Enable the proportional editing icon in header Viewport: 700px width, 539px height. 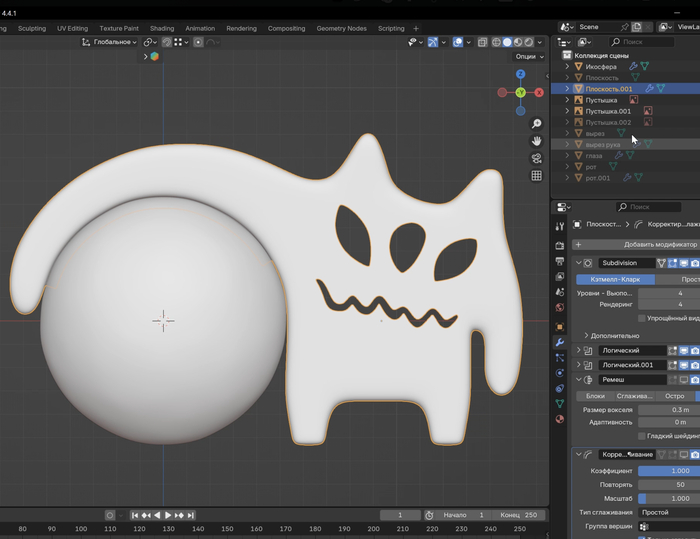(x=198, y=42)
